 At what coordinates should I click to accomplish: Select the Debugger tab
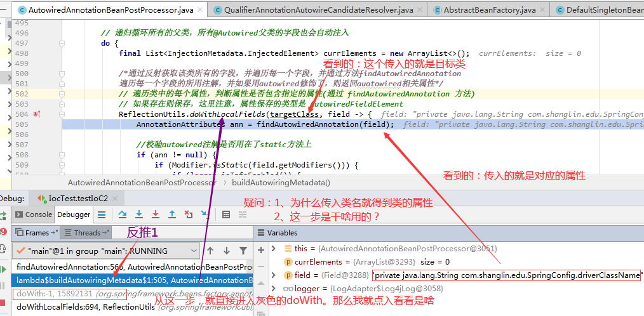click(x=74, y=214)
